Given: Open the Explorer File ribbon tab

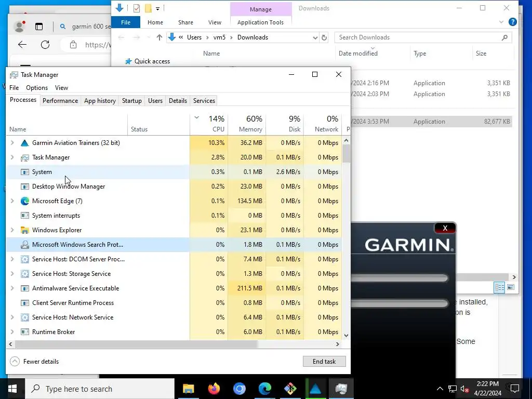Looking at the screenshot, I should pos(126,22).
